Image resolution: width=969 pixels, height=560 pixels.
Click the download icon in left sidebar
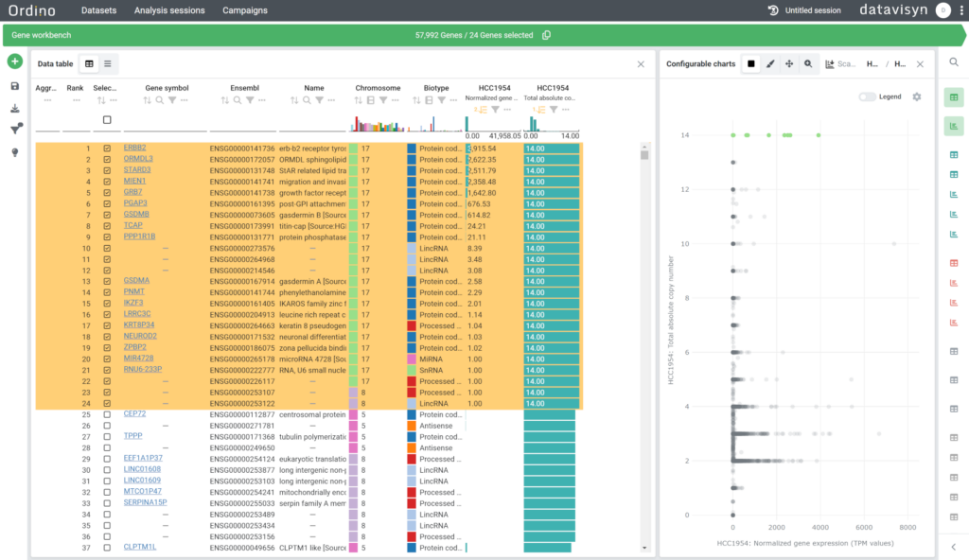(15, 108)
